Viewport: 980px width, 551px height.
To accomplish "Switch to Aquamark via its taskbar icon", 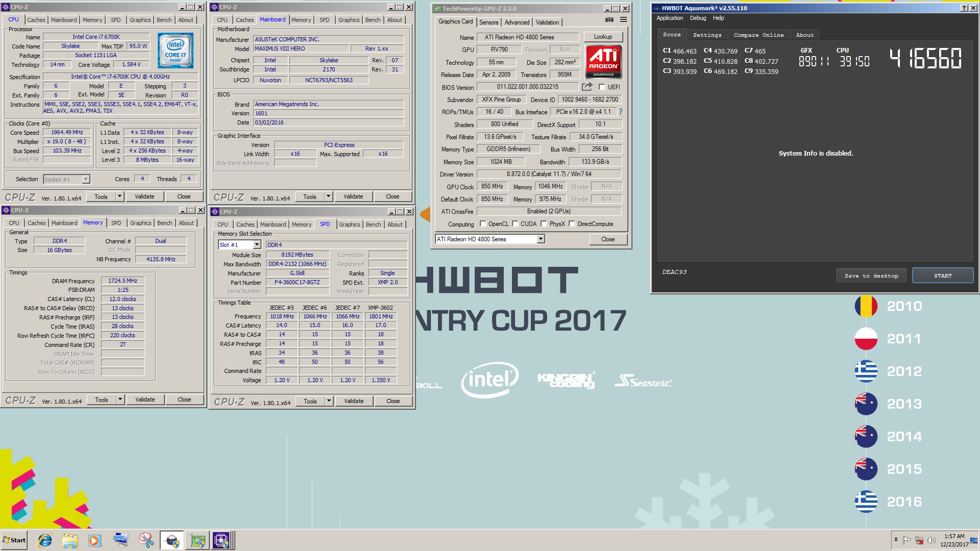I will pos(172,540).
